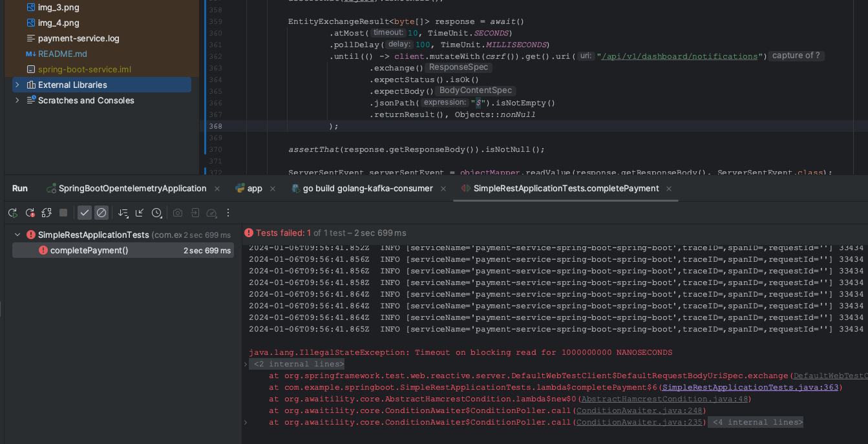Click IllegalStateException timeout error line
This screenshot has width=868, height=444.
point(460,352)
